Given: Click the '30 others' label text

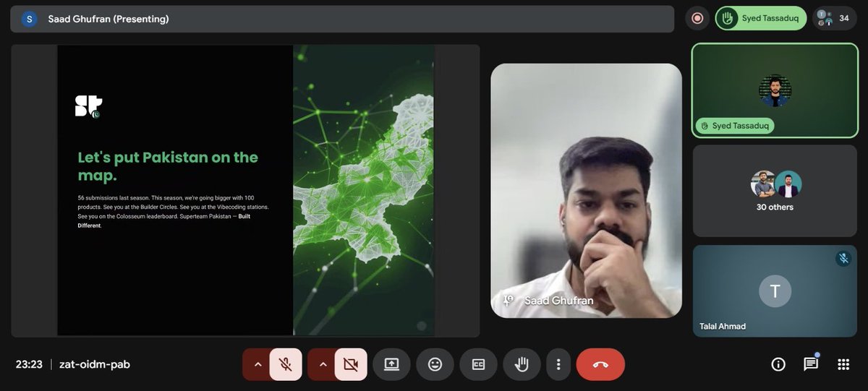Looking at the screenshot, I should 775,207.
